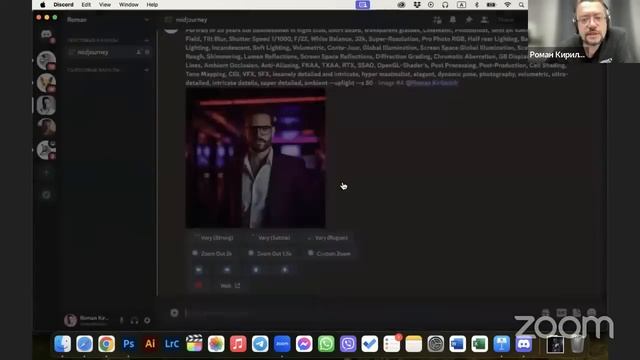640x360 pixels.
Task: Open the Window menu
Action: (x=129, y=5)
